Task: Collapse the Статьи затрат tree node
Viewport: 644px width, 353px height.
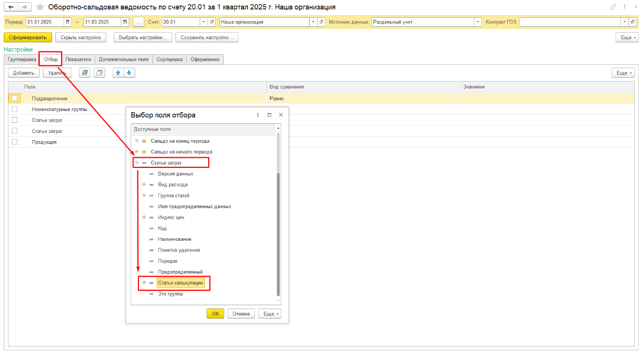Action: click(x=137, y=163)
